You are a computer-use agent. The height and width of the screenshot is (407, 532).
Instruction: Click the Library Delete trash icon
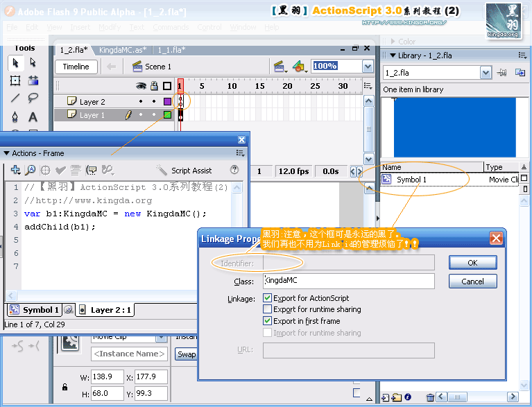[x=430, y=397]
